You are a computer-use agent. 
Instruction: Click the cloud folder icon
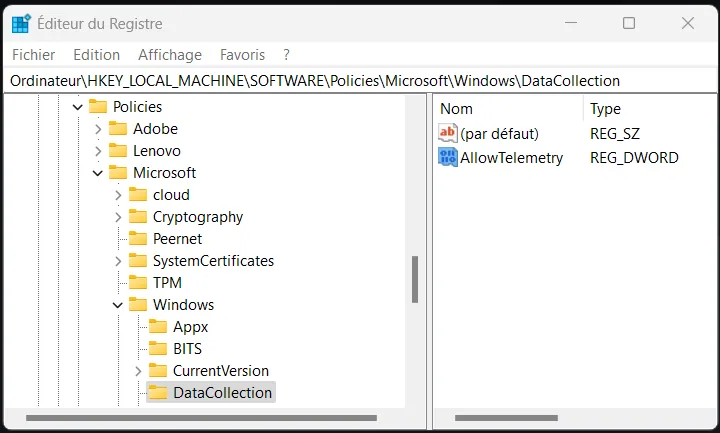pos(138,195)
